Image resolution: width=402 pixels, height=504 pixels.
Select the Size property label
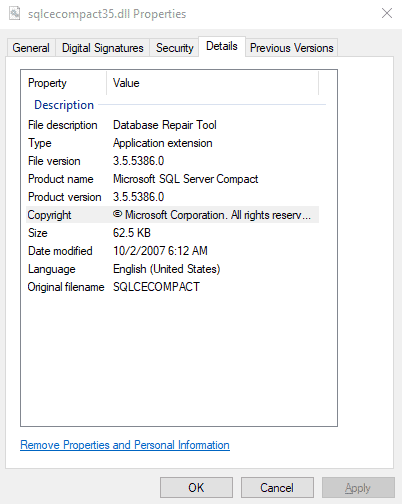click(38, 233)
